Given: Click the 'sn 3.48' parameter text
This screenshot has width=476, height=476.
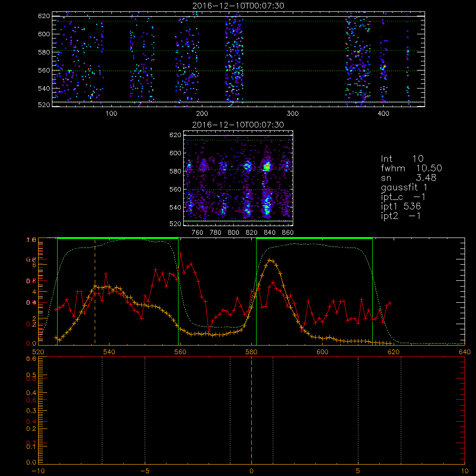Looking at the screenshot, I should point(408,178).
